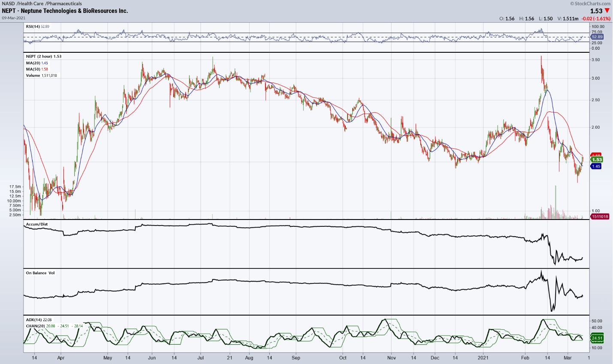Click the 'Nov' label on time axis

click(392, 358)
